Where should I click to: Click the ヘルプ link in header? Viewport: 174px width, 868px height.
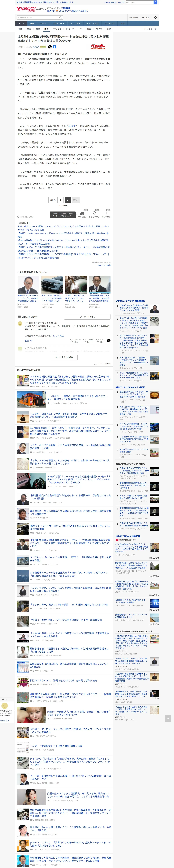point(121,2)
